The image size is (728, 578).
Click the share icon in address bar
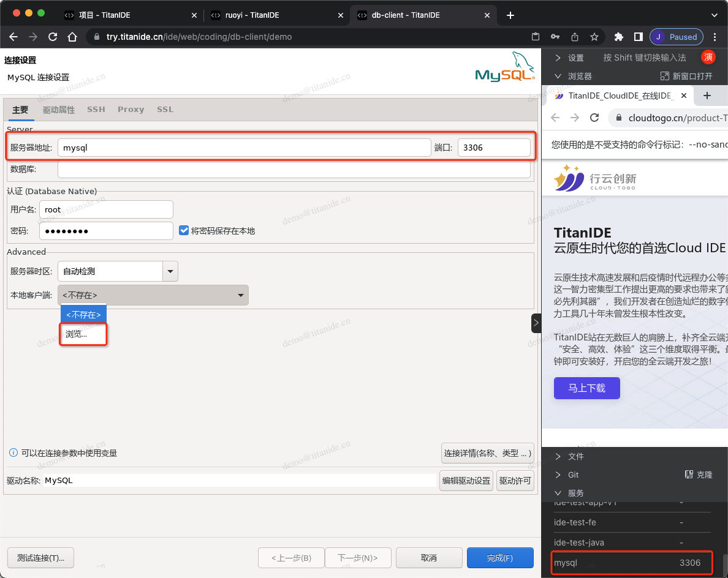pyautogui.click(x=575, y=37)
